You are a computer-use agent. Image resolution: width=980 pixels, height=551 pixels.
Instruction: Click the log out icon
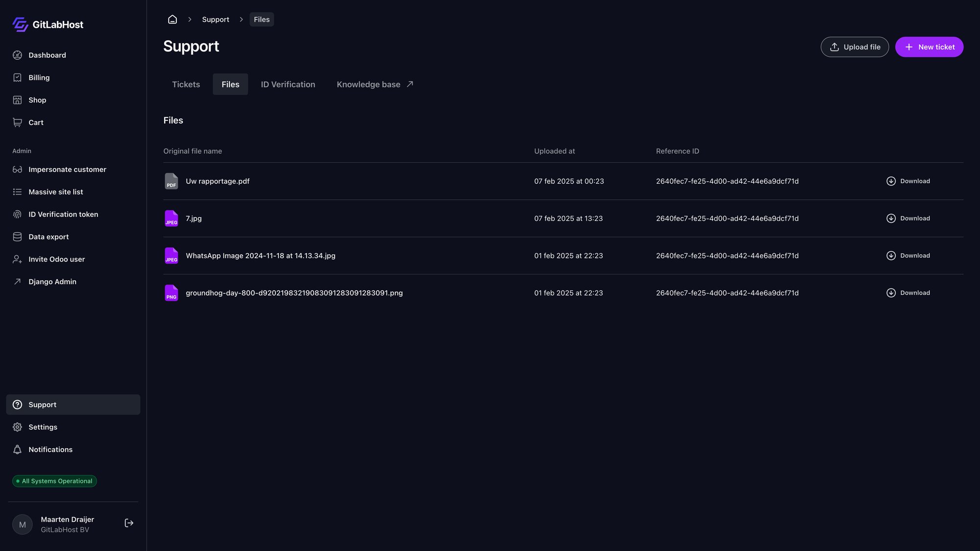point(129,523)
